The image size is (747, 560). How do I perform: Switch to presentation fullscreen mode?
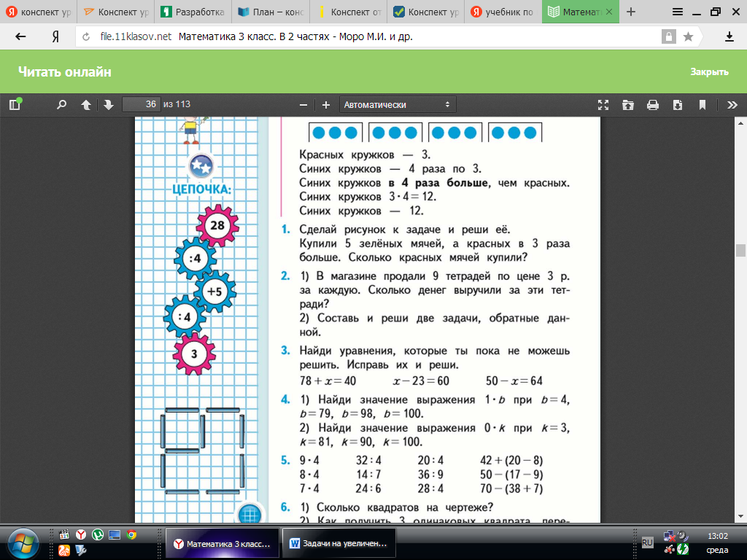pos(603,104)
